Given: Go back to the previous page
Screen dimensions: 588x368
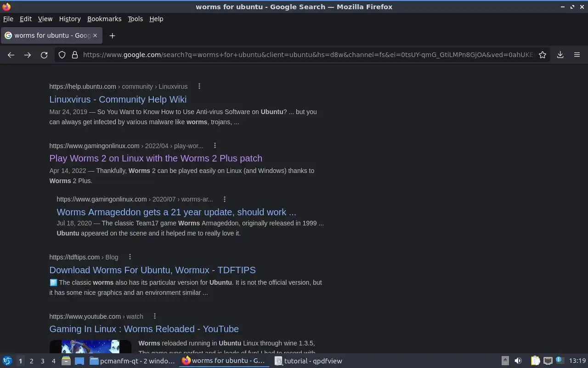Looking at the screenshot, I should click(11, 55).
